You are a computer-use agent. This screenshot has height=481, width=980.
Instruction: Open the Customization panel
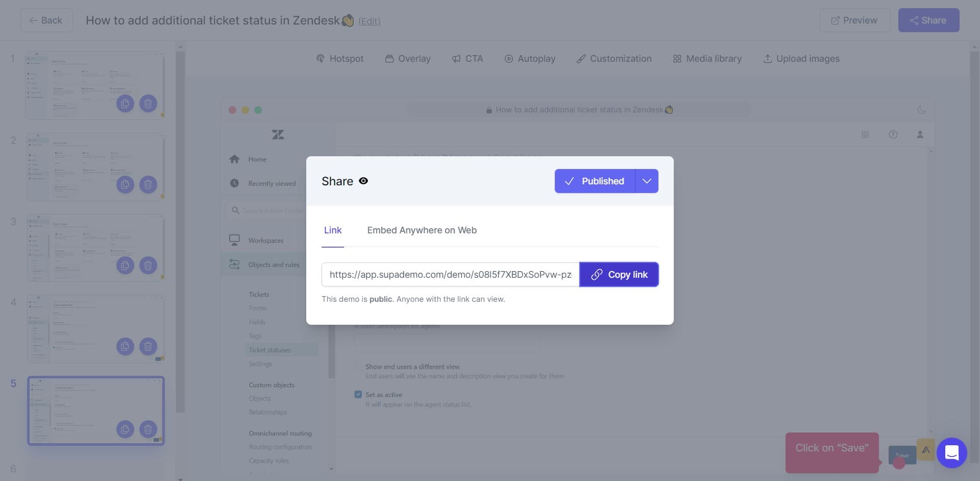[x=614, y=58]
